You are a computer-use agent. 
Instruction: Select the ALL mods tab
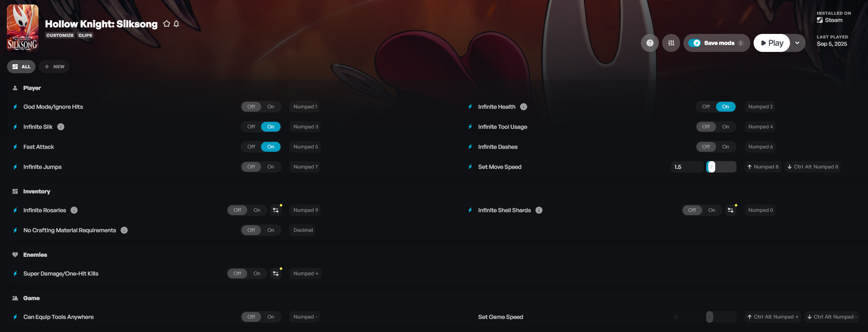click(x=21, y=67)
